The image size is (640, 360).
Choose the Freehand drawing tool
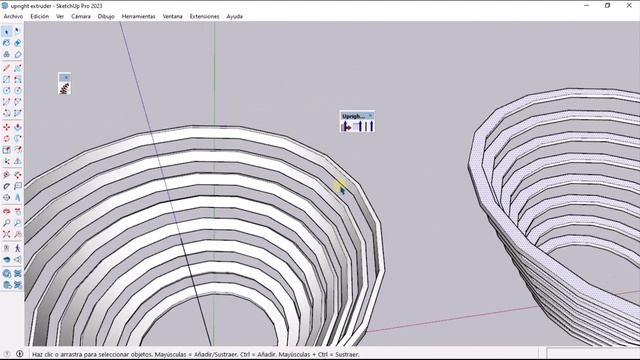[x=18, y=68]
